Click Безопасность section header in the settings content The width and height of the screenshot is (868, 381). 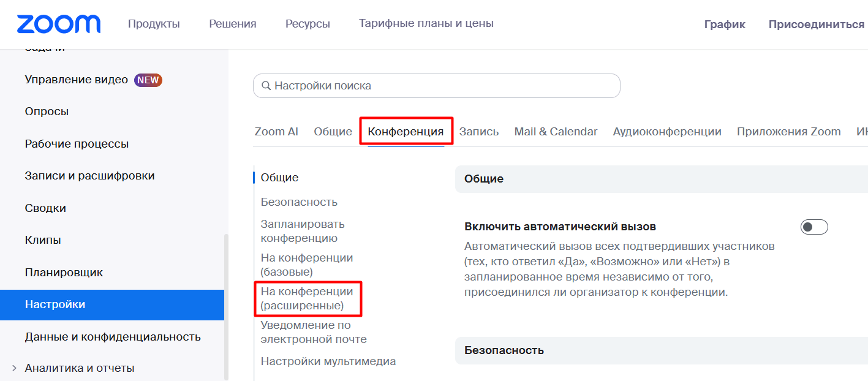[x=504, y=350]
